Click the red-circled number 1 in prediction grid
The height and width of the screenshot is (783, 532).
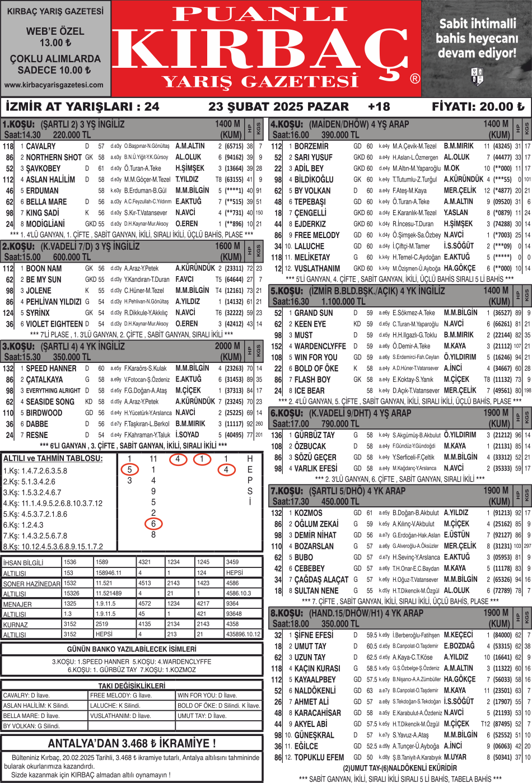[x=202, y=459]
